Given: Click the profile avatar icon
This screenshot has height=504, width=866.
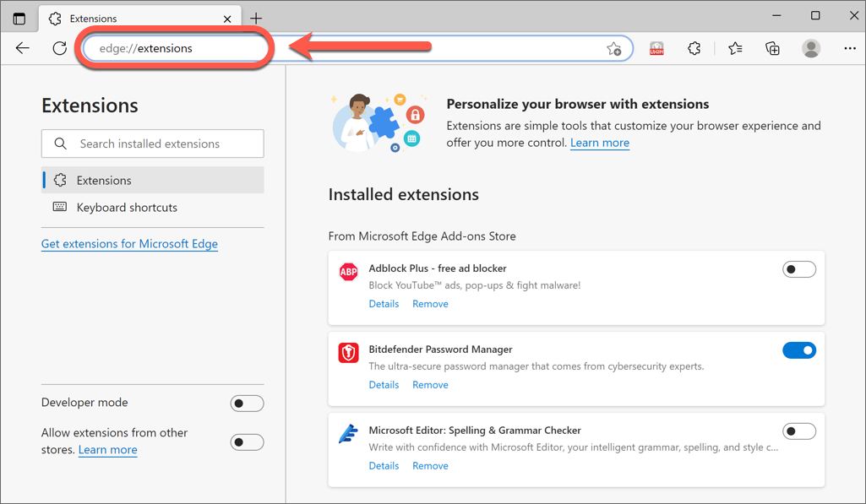Looking at the screenshot, I should 811,49.
